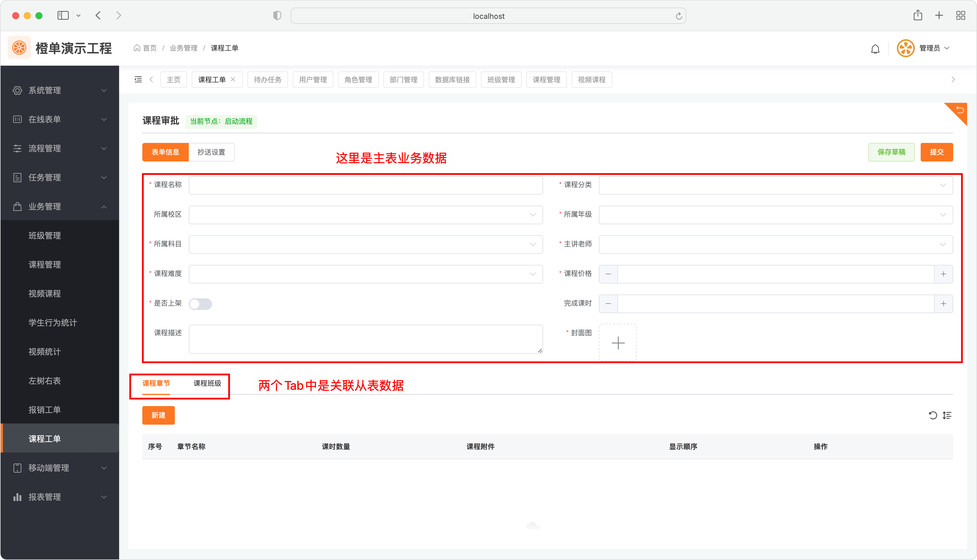Select the 表单信息 tab
This screenshot has height=560, width=977.
pyautogui.click(x=165, y=152)
